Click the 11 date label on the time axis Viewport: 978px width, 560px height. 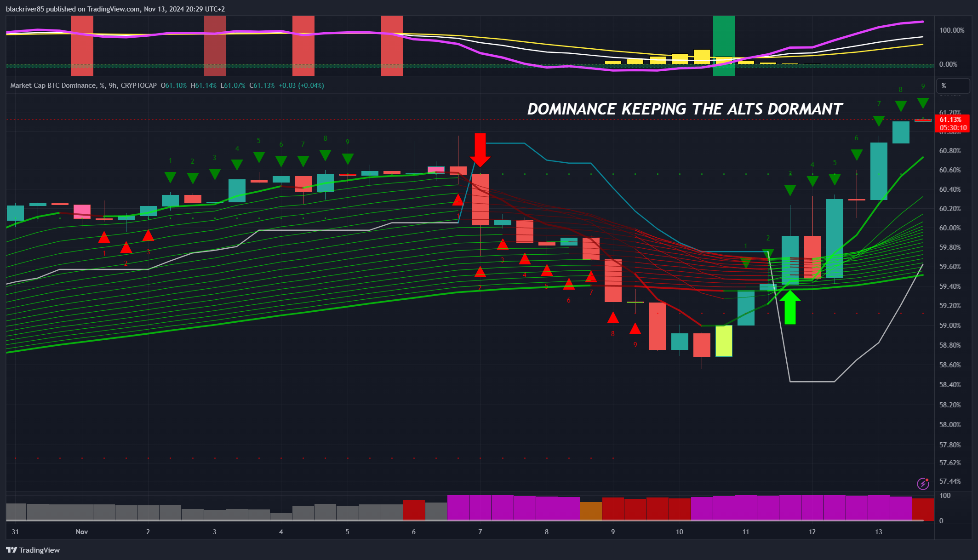pos(746,532)
